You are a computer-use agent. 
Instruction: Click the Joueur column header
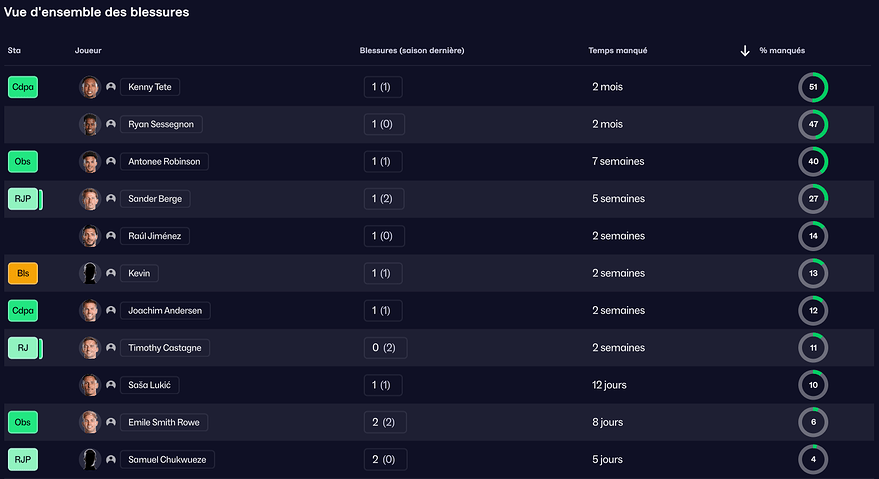coord(88,51)
